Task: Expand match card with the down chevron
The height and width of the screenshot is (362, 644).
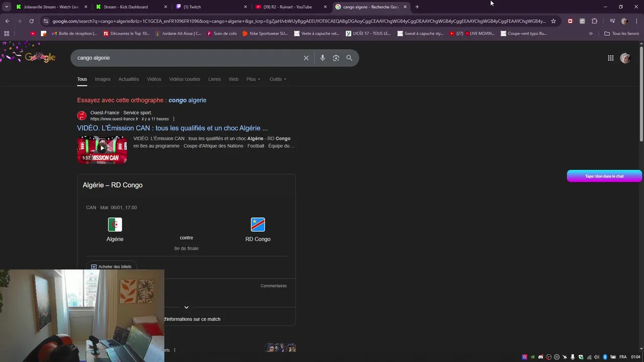Action: (186, 307)
